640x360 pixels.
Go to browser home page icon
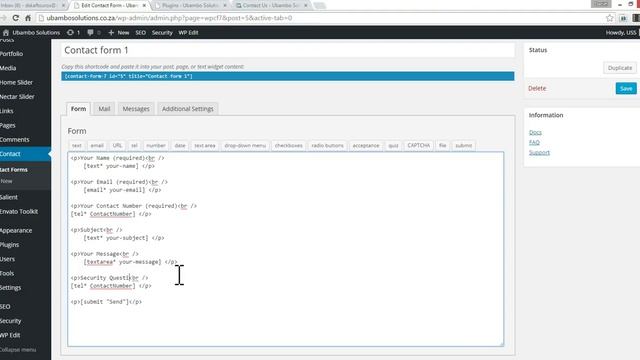pyautogui.click(x=28, y=18)
